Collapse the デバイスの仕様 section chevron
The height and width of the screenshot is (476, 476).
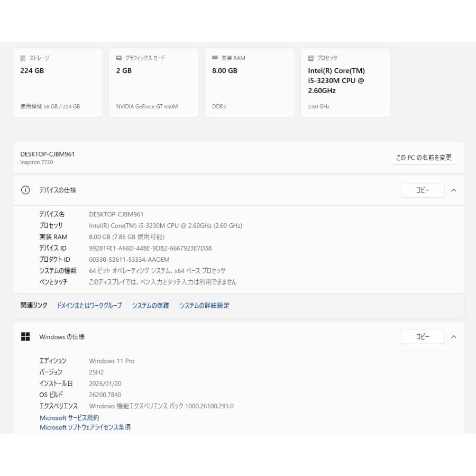(x=454, y=190)
